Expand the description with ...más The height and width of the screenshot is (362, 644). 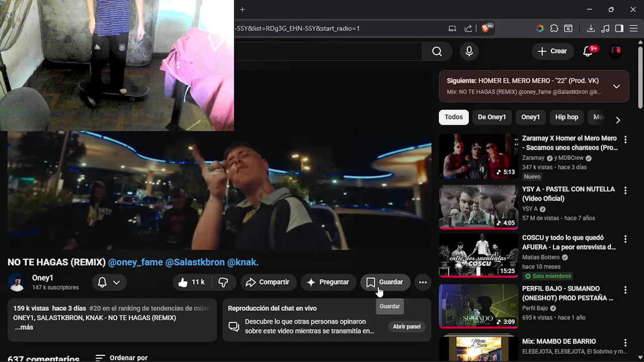click(x=24, y=327)
